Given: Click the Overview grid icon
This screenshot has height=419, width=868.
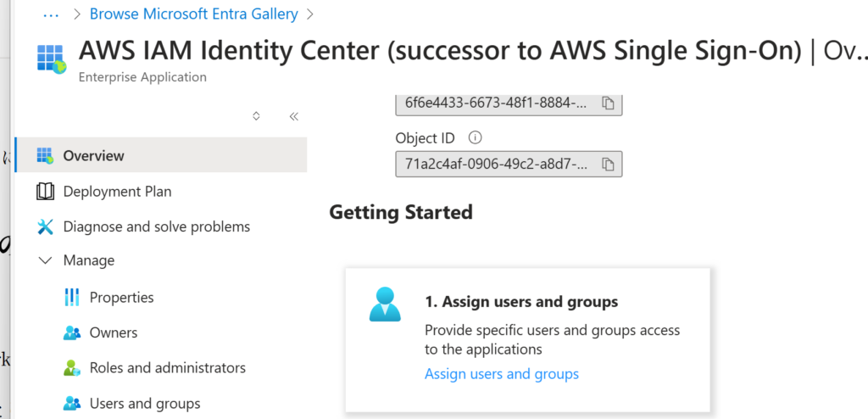Looking at the screenshot, I should click(x=46, y=155).
